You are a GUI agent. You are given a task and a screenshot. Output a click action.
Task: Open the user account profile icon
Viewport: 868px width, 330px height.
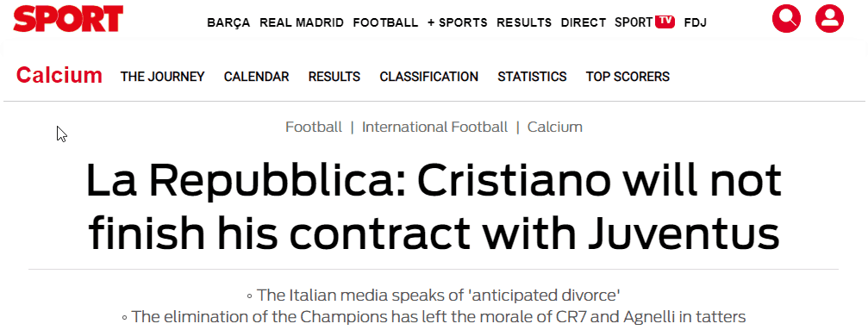tap(829, 18)
